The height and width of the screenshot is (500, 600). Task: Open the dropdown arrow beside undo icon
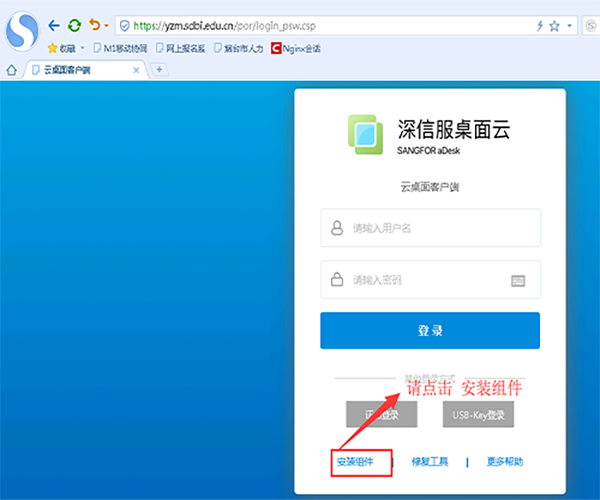point(106,25)
